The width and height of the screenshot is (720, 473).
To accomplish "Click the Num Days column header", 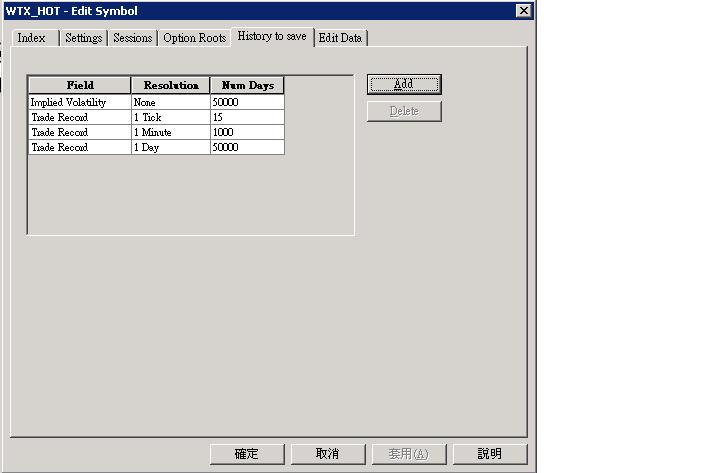I will pos(248,85).
